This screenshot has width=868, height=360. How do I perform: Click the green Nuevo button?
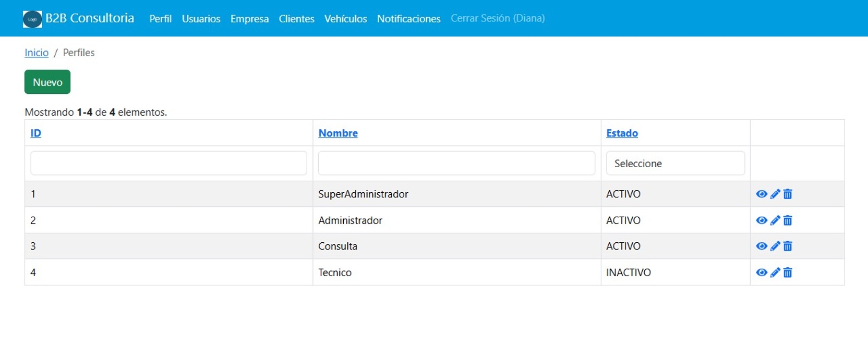[x=47, y=82]
